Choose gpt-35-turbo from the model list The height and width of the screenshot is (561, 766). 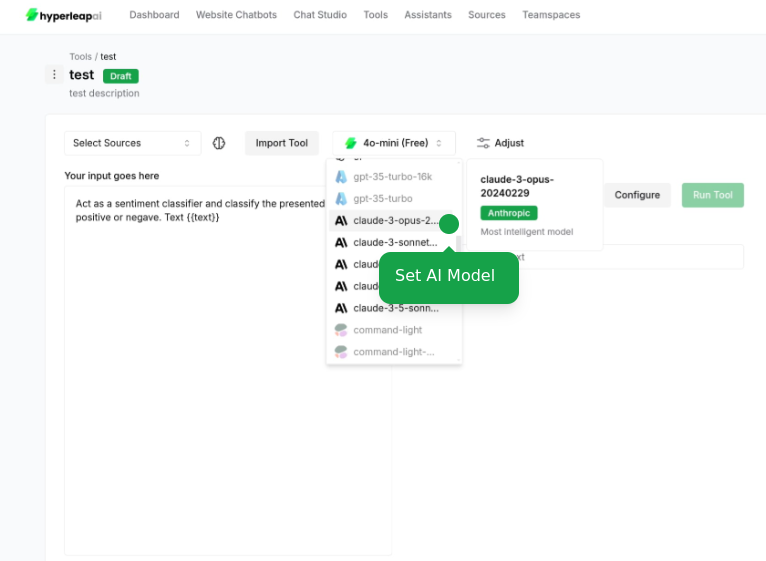(x=392, y=198)
